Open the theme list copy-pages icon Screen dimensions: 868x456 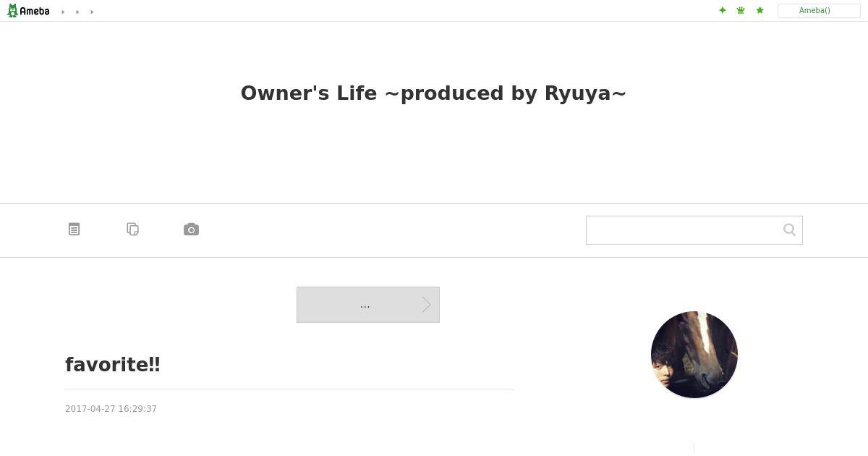pyautogui.click(x=132, y=229)
